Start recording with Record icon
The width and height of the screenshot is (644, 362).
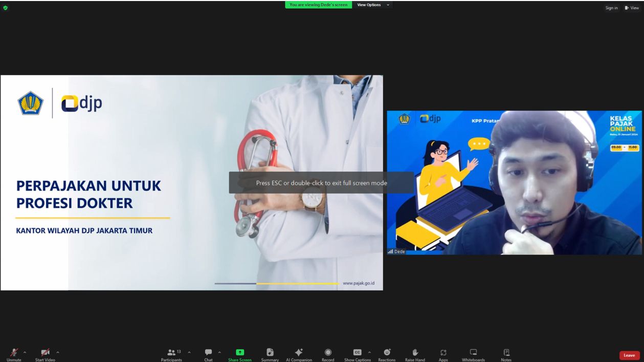tap(328, 354)
